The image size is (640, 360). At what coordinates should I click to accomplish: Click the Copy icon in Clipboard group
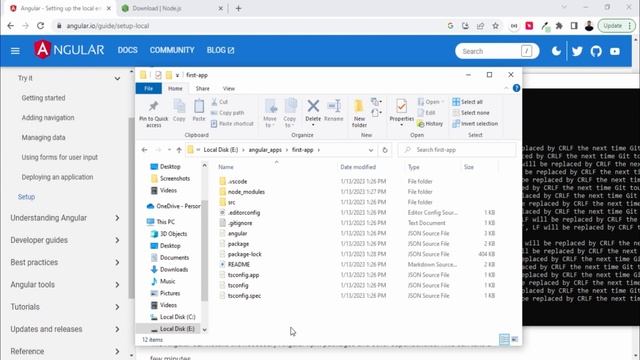click(x=179, y=107)
